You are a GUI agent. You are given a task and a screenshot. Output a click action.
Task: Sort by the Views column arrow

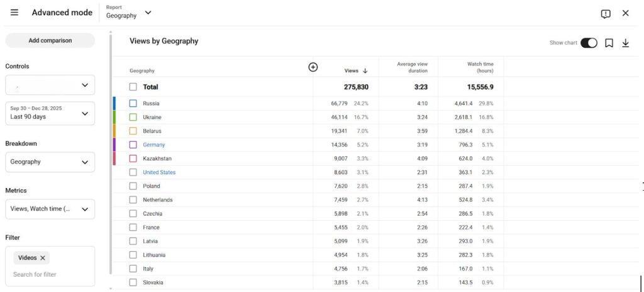click(365, 70)
